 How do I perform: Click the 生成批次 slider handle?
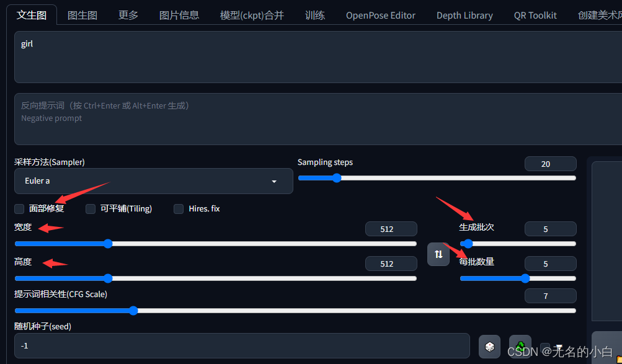click(x=468, y=244)
